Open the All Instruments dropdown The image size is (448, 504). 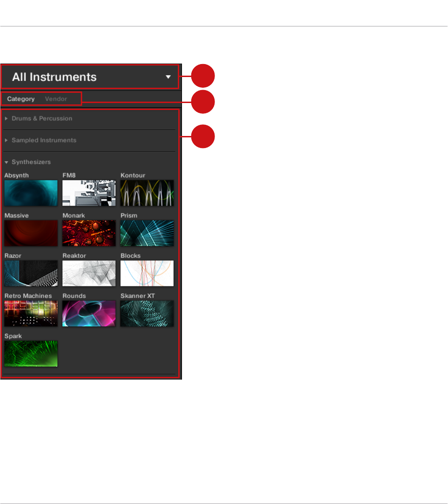(x=90, y=77)
